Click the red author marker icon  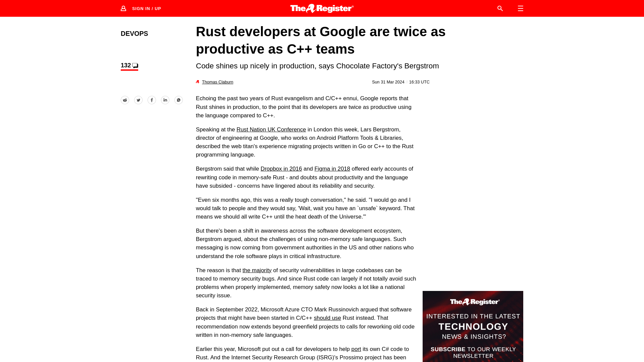tap(198, 82)
